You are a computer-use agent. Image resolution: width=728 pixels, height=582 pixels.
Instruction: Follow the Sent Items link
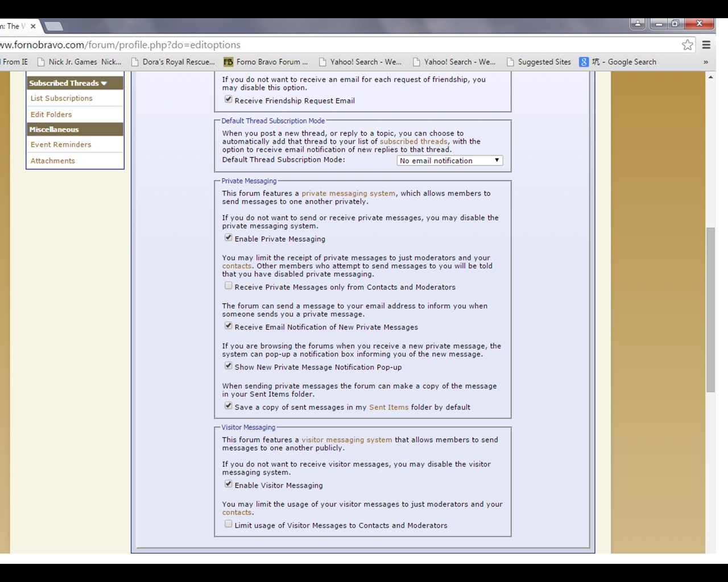pyautogui.click(x=388, y=408)
